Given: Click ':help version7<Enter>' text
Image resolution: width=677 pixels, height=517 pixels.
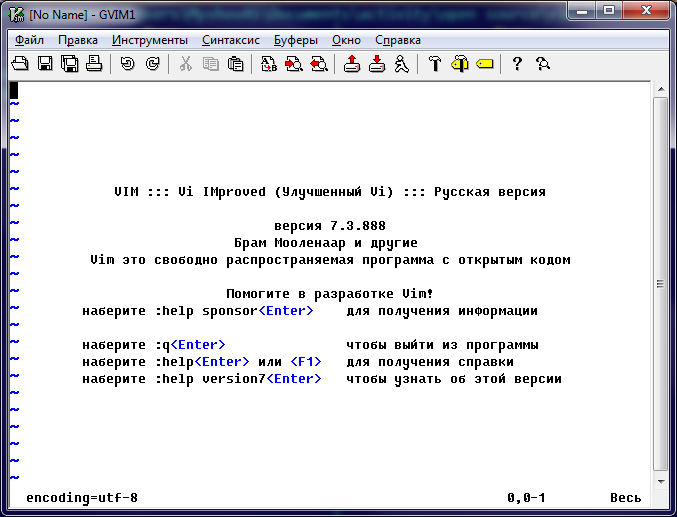Looking at the screenshot, I should 238,379.
